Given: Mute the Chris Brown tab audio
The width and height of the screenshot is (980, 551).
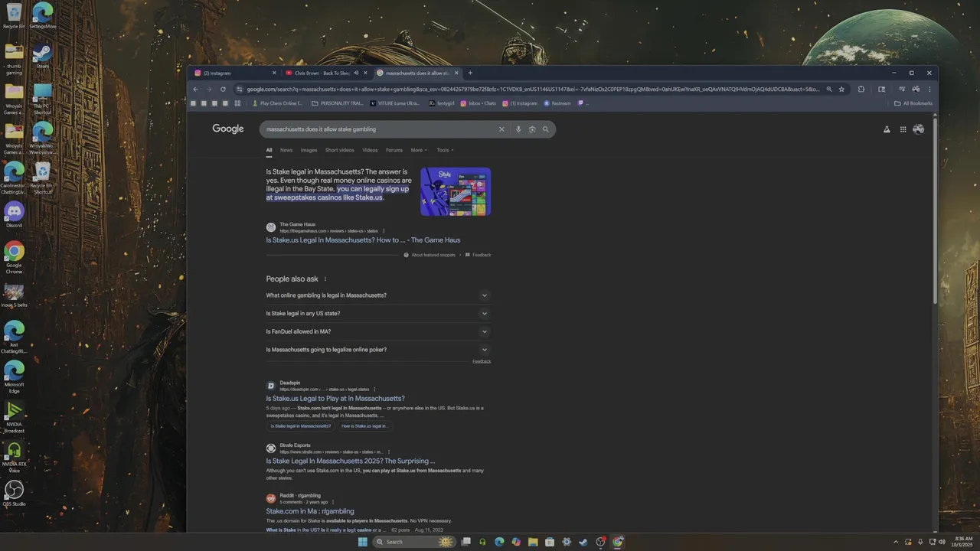Looking at the screenshot, I should [356, 73].
